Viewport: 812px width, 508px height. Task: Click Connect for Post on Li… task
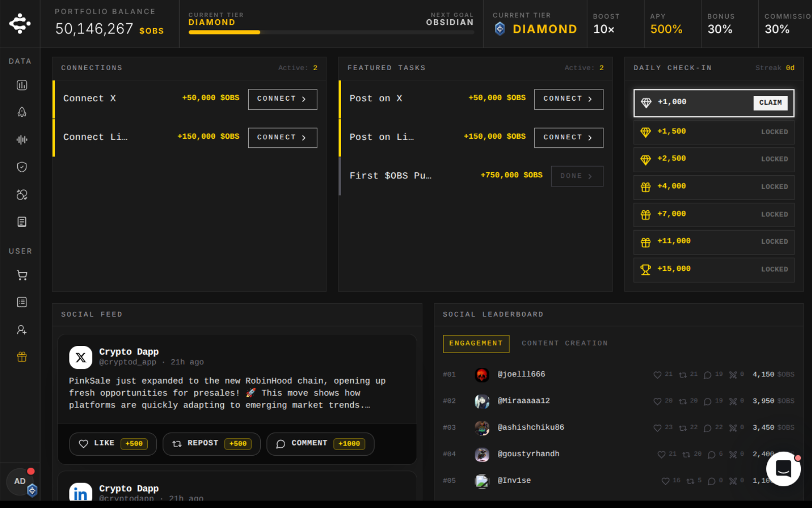pos(568,138)
